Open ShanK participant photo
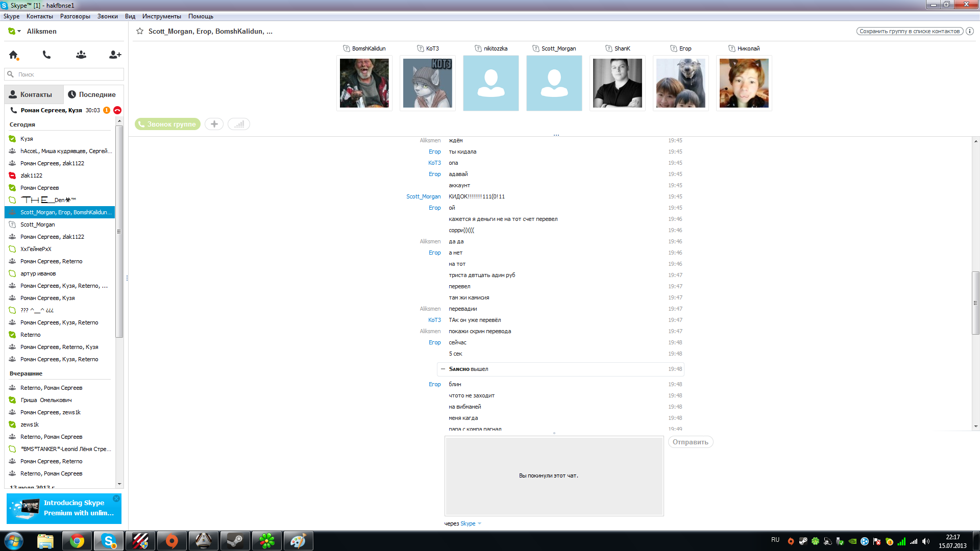This screenshot has width=980, height=551. pos(618,83)
